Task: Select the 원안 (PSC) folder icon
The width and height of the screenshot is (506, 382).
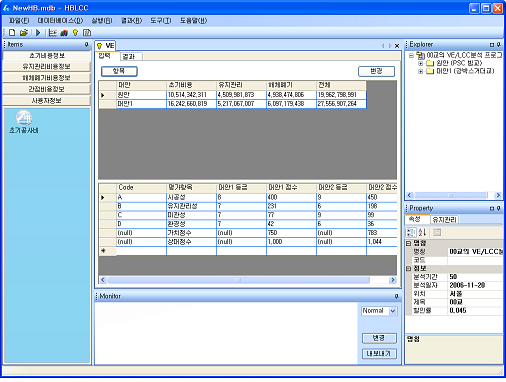Action: (x=430, y=63)
